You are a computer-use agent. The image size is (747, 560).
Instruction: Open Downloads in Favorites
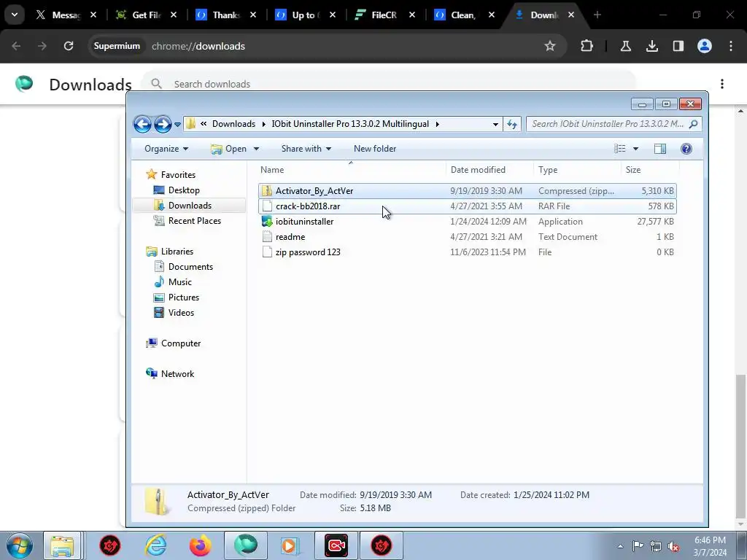tap(190, 205)
